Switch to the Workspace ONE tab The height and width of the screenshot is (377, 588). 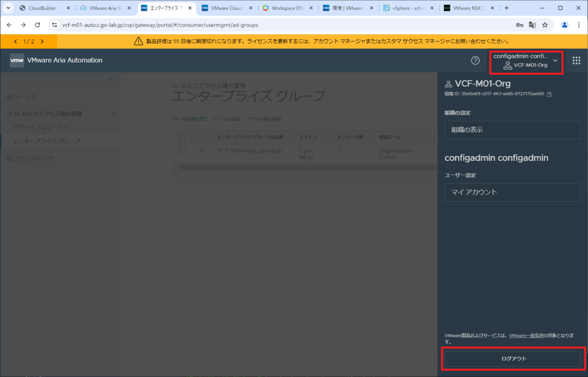click(288, 8)
